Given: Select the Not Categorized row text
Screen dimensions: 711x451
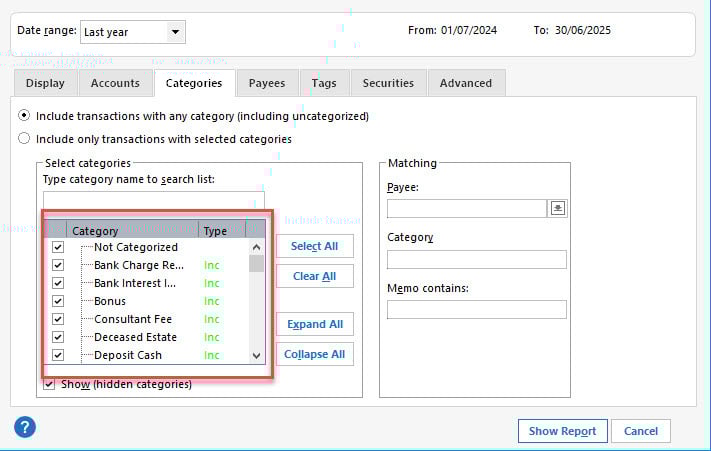Looking at the screenshot, I should pos(136,247).
